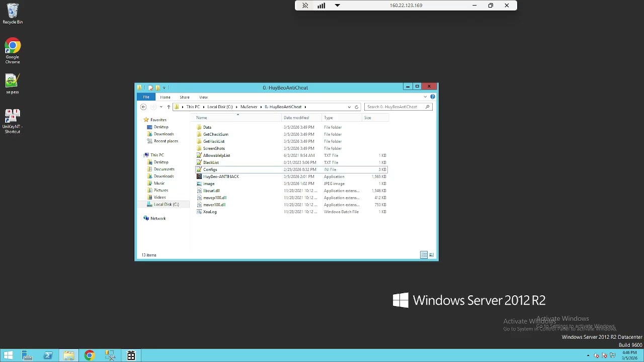Open the Share ribbon tab
The width and height of the screenshot is (644, 362).
(185, 97)
